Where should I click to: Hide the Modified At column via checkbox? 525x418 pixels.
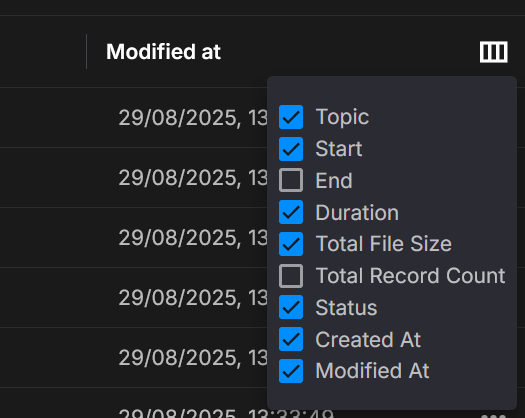(291, 371)
